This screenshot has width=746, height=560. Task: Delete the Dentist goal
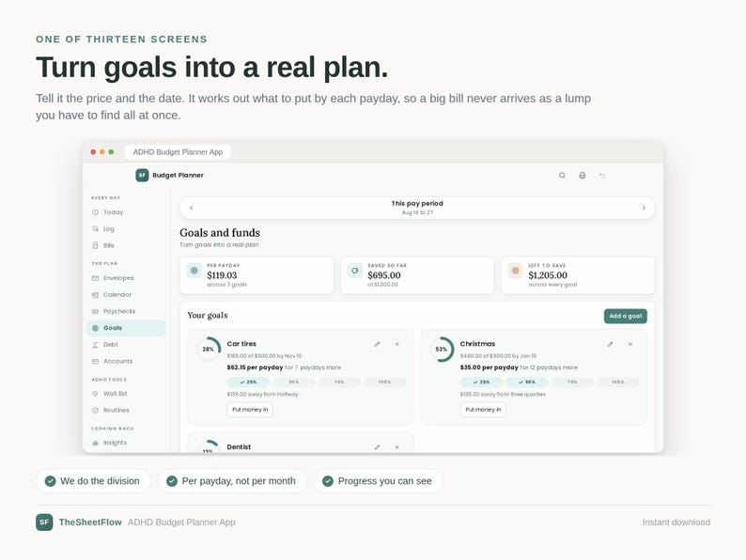pos(396,447)
